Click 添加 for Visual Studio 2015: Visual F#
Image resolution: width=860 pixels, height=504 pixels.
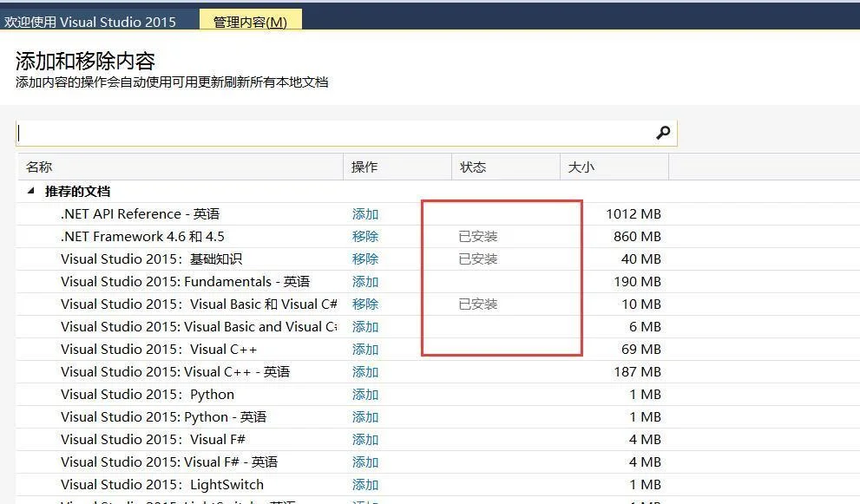pos(365,439)
